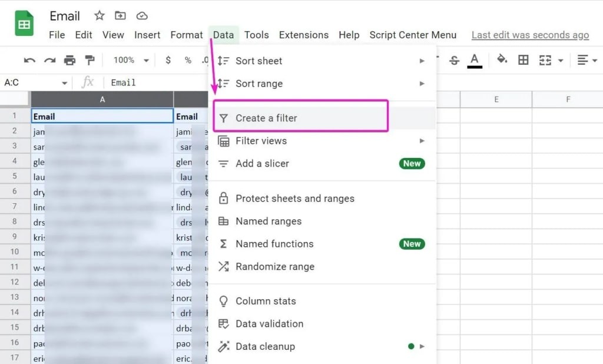
Task: Click Last edit was seconds ago link
Action: click(529, 35)
